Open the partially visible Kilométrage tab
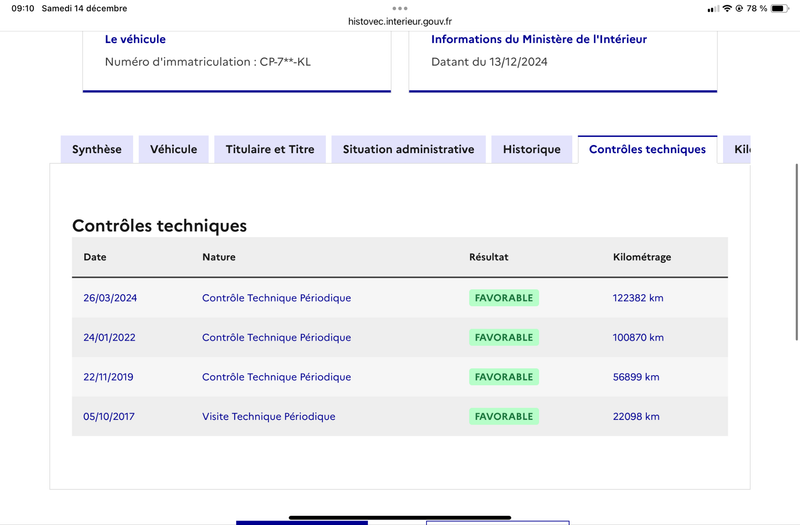Viewport: 800px width, 525px height. (737, 149)
